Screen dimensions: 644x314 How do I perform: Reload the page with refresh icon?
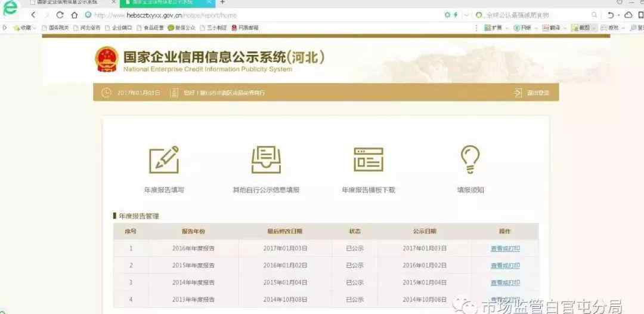point(60,15)
